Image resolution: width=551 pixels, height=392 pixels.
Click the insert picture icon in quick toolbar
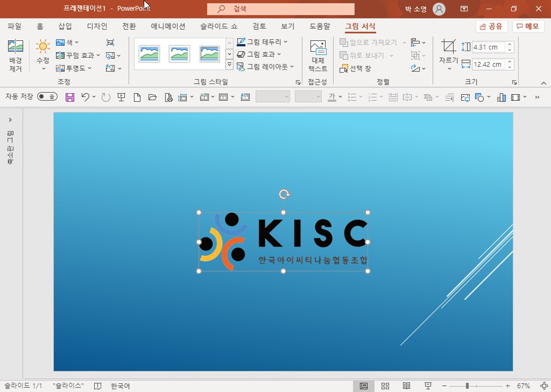pyautogui.click(x=466, y=97)
